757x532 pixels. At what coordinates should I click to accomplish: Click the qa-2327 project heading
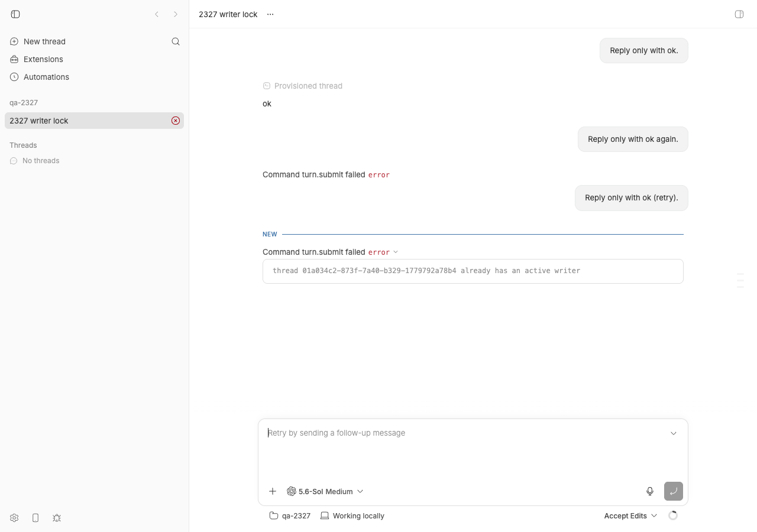[24, 103]
